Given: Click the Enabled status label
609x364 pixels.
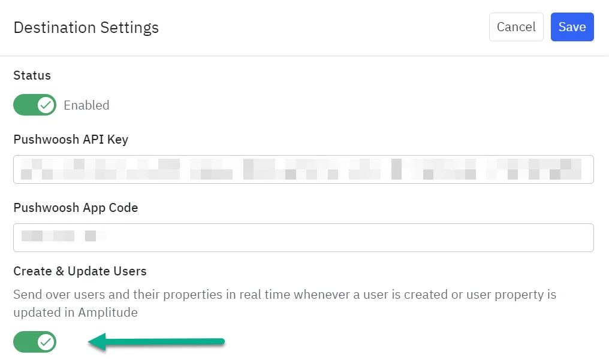Looking at the screenshot, I should pos(86,105).
